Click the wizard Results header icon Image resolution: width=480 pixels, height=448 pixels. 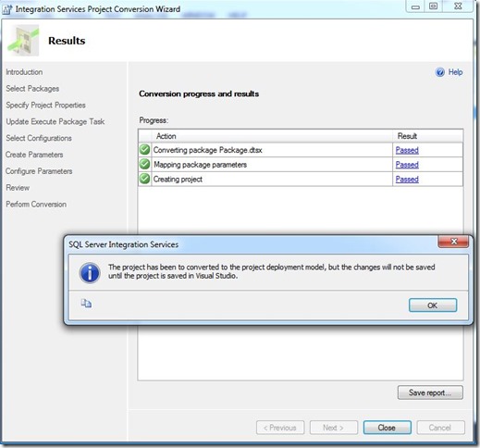point(23,41)
